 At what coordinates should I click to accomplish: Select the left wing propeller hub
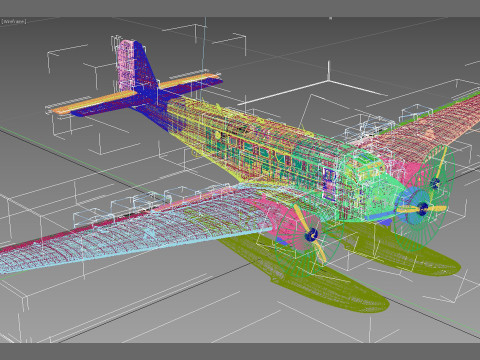click(x=312, y=235)
